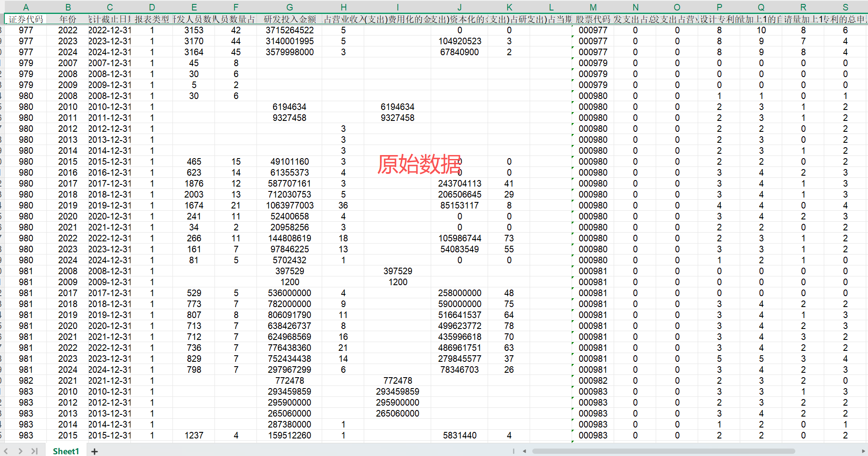This screenshot has width=868, height=456.
Task: Select column D header
Action: tap(152, 7)
